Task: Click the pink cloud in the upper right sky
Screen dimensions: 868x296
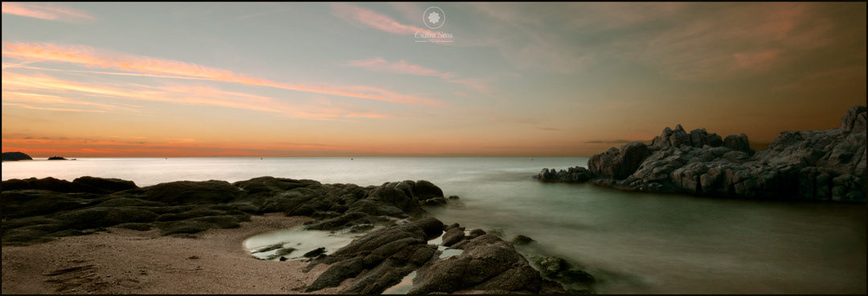Action: coord(755,58)
